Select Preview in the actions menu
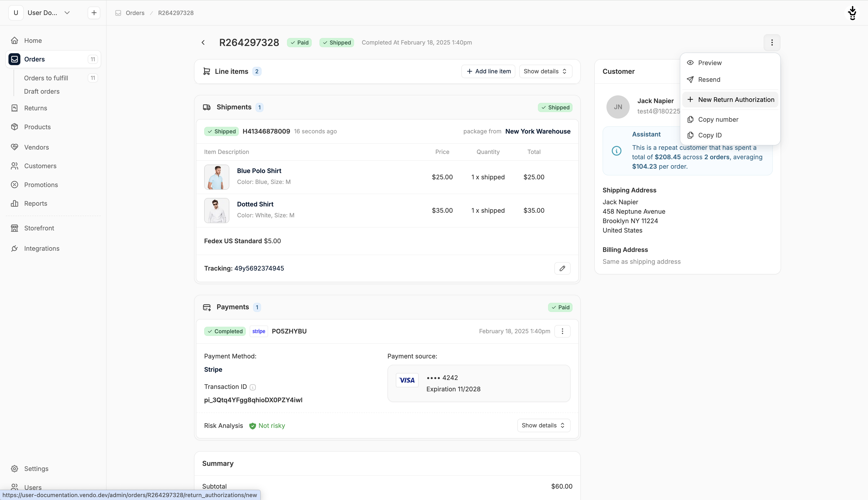This screenshot has height=500, width=868. tap(710, 63)
